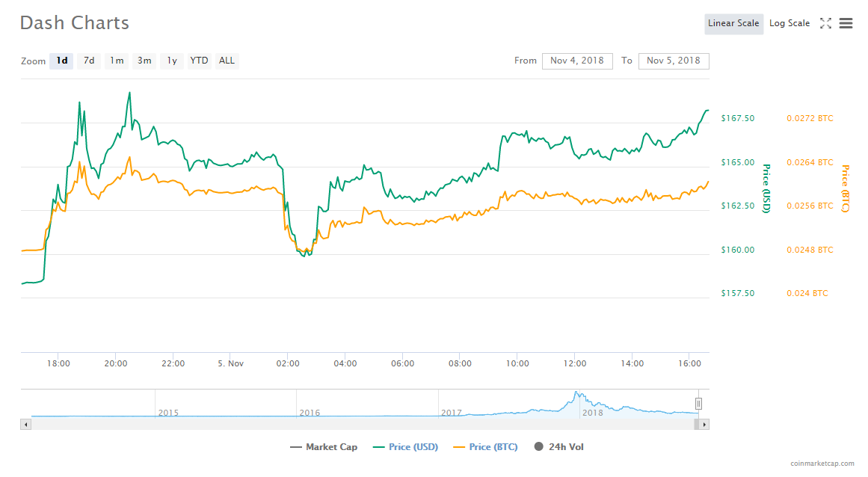This screenshot has width=868, height=477.
Task: Choose YTD zoom range
Action: (199, 61)
